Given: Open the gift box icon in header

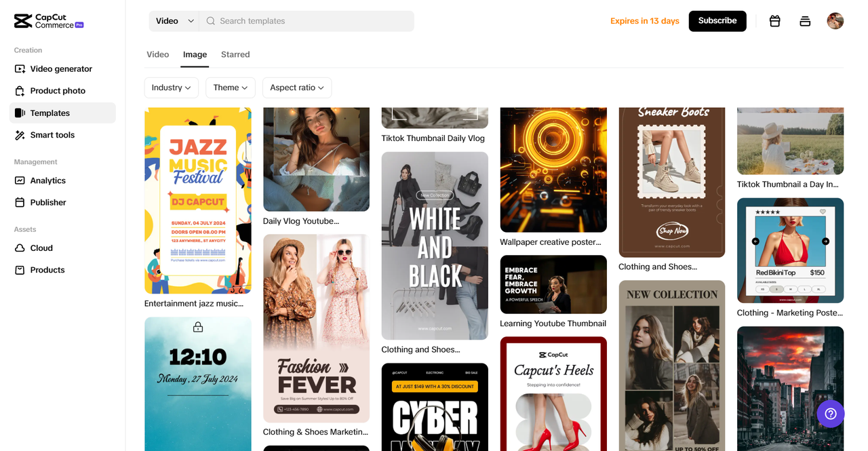Looking at the screenshot, I should tap(774, 21).
